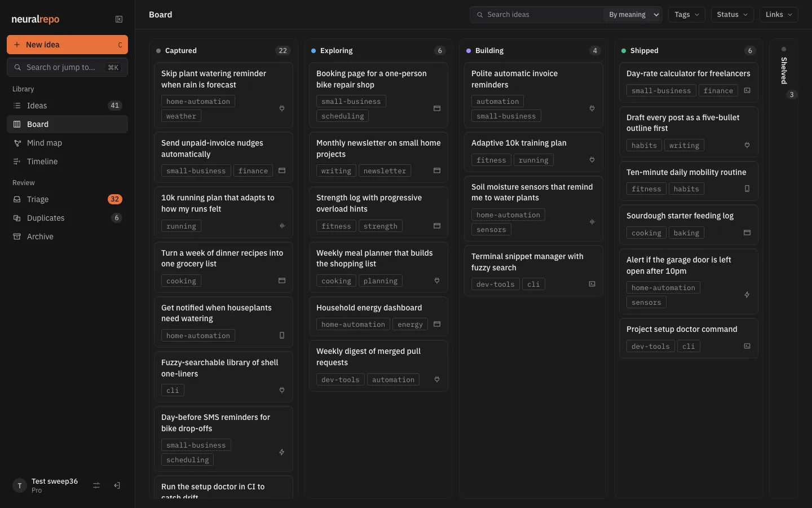This screenshot has height=508, width=812.
Task: Click the bolt icon on the 'Day-before SMS reminders' card
Action: pyautogui.click(x=282, y=452)
